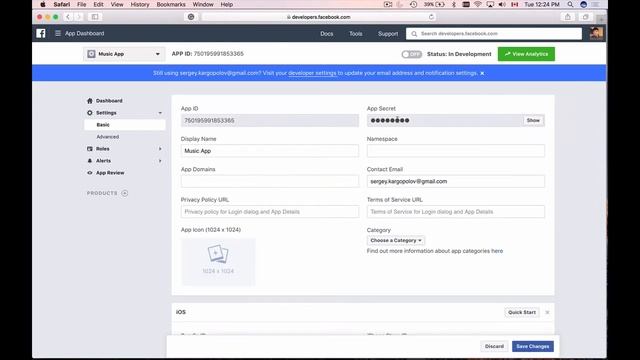Screen dimensions: 640x360
Task: Add a product with the plus icon
Action: [124, 193]
